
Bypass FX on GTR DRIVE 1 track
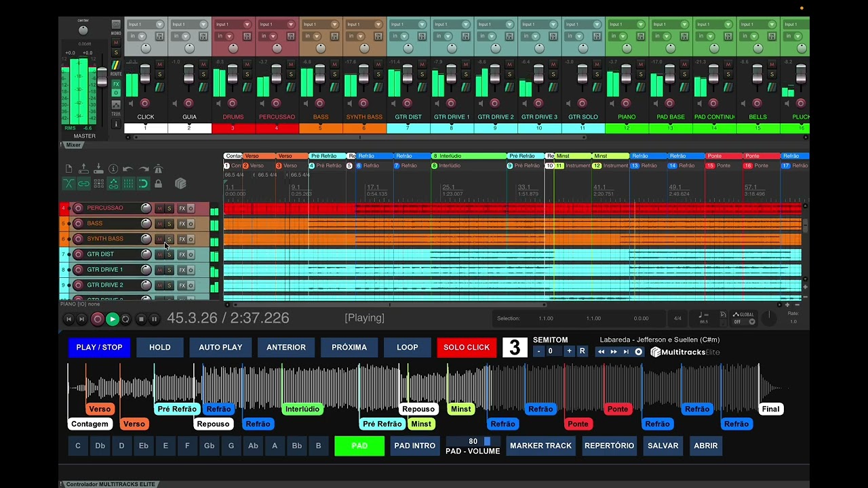point(191,270)
